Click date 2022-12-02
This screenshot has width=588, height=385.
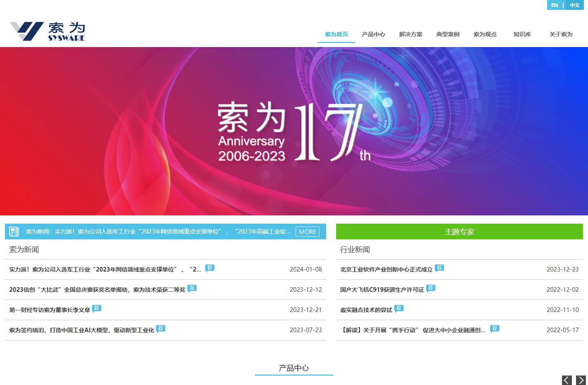562,290
